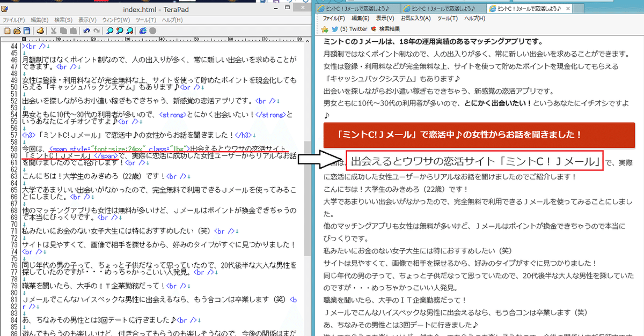The image size is (644, 336).
Task: Click the index.html - TeraPad title bar
Action: pyautogui.click(x=156, y=9)
